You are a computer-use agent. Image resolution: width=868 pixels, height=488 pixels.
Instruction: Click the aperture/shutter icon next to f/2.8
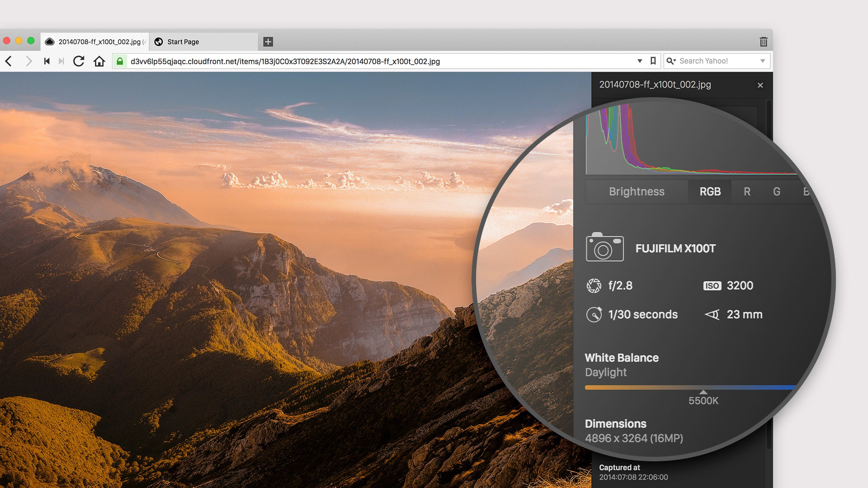[x=594, y=285]
